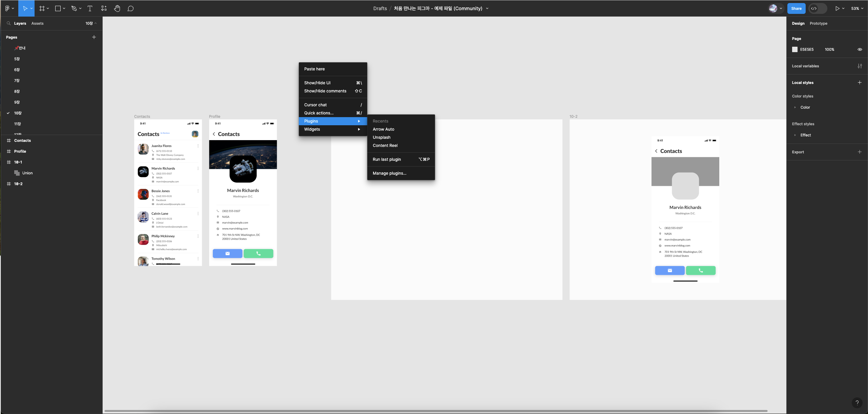Click the E5E5E5 page color swatch
The image size is (868, 414).
click(x=795, y=49)
